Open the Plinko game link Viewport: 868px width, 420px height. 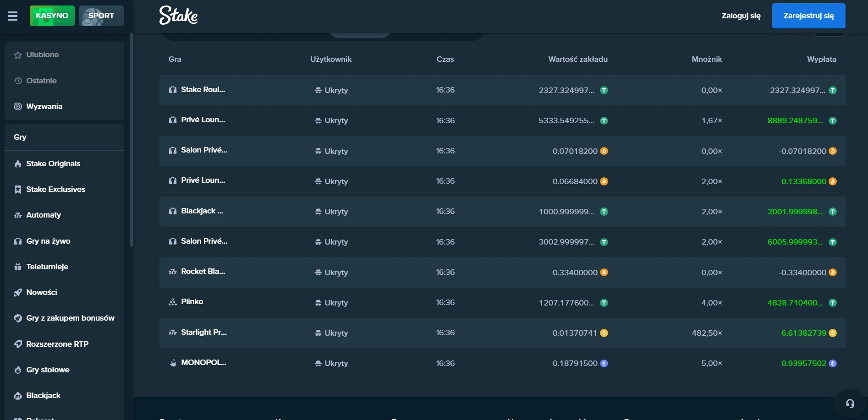(192, 301)
